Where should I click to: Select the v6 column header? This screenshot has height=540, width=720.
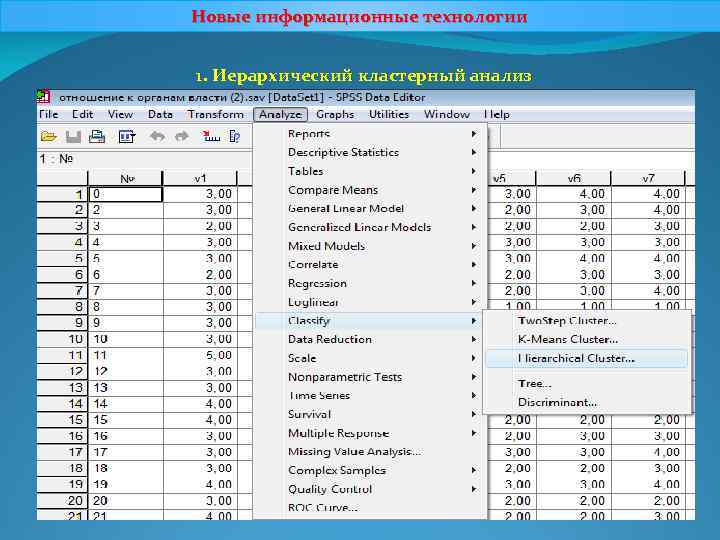click(x=574, y=179)
